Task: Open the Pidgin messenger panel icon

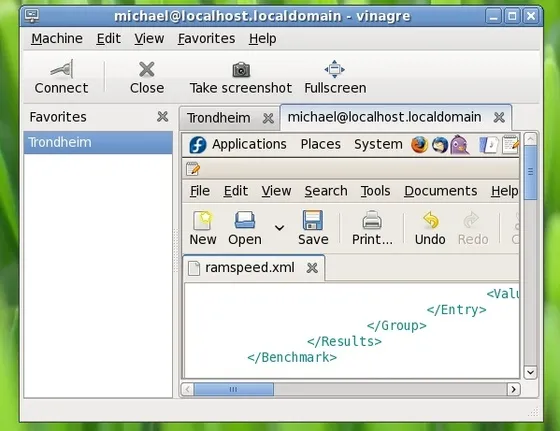Action: pos(459,145)
